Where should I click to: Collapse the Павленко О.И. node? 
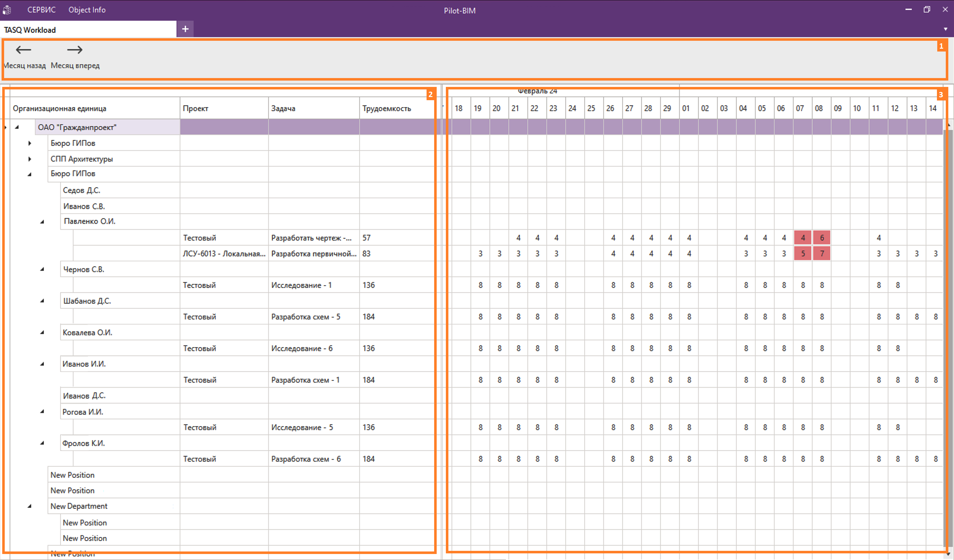click(x=42, y=222)
